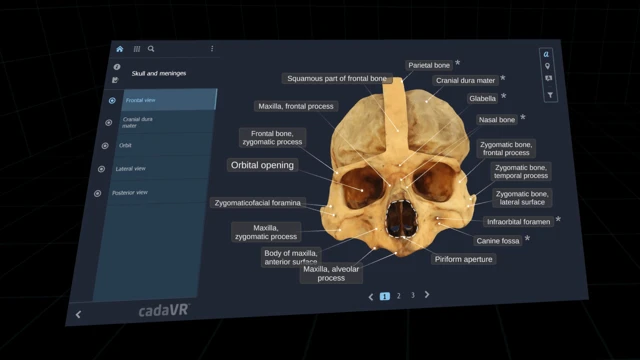Go to previous page with left chevron
The width and height of the screenshot is (640, 360).
point(371,297)
